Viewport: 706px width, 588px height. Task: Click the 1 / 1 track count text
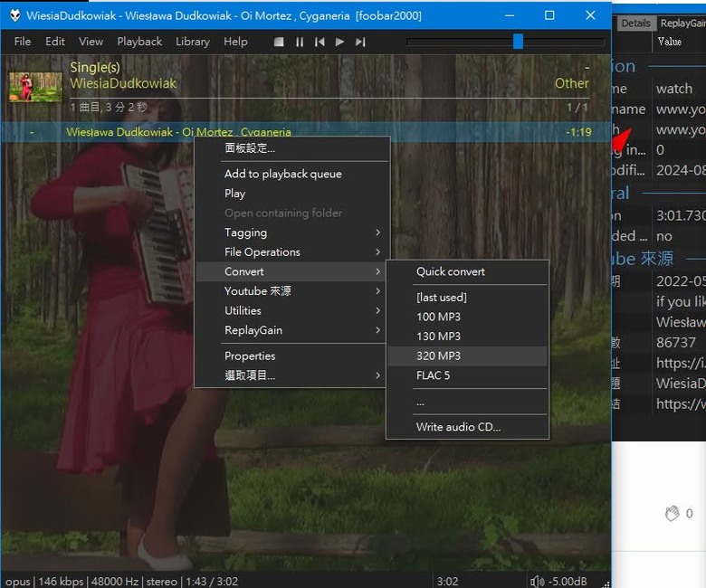click(577, 108)
